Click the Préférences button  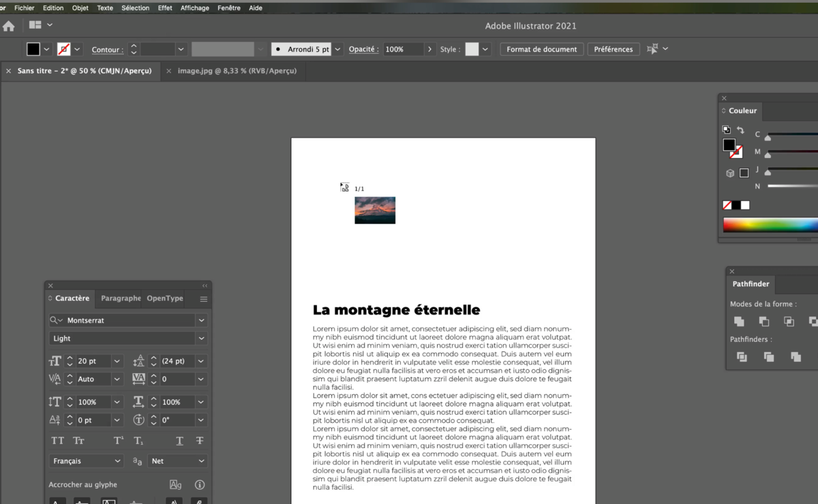point(613,49)
